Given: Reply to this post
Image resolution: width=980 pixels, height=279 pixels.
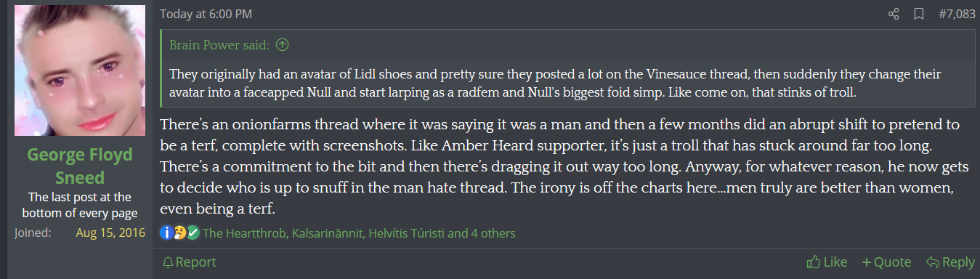Looking at the screenshot, I should coord(950,262).
